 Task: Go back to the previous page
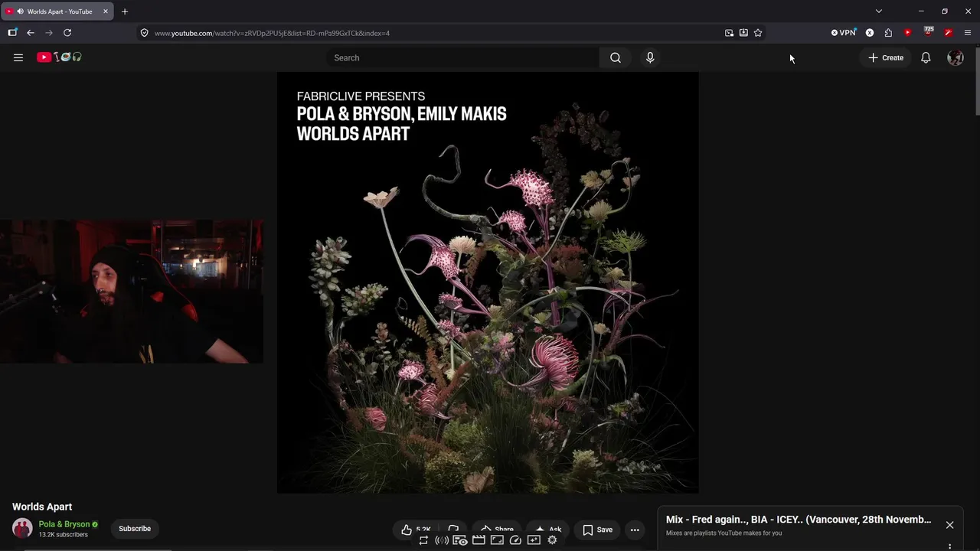31,33
